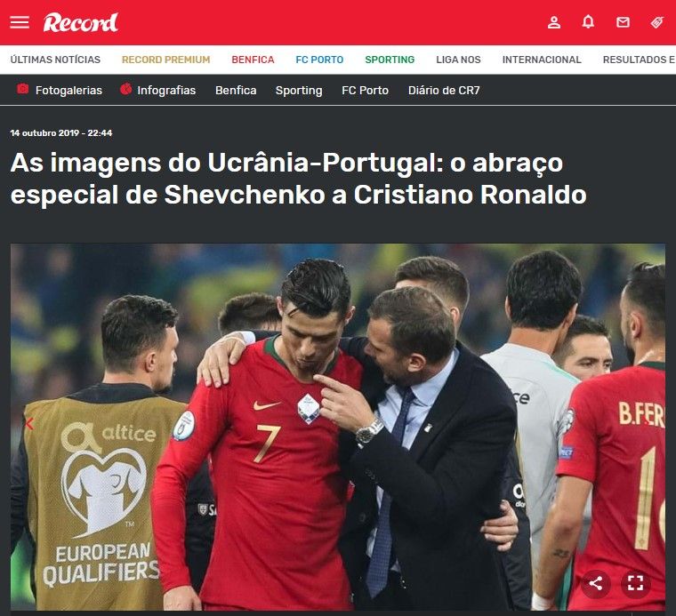Open Sporting in green top navigation
Viewport: 676px width, 616px height.
pos(390,60)
